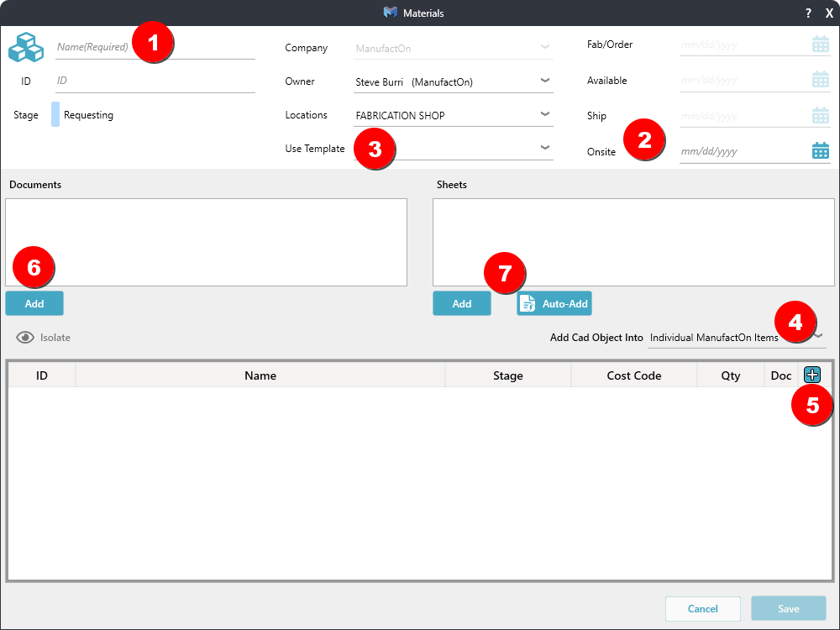Click Add under Documents
Viewport: 840px width, 630px height.
(x=34, y=303)
